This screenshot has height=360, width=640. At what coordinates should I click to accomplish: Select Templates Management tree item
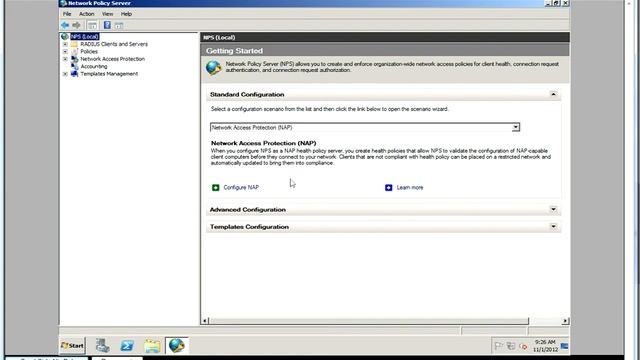pyautogui.click(x=109, y=74)
